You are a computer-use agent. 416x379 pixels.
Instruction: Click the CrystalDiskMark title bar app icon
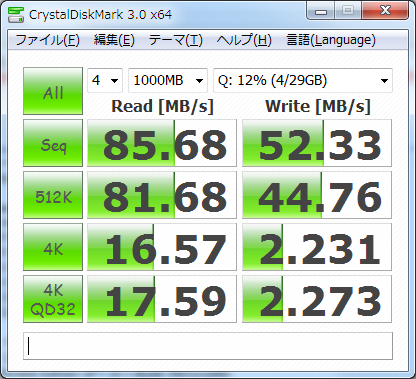pos(16,14)
